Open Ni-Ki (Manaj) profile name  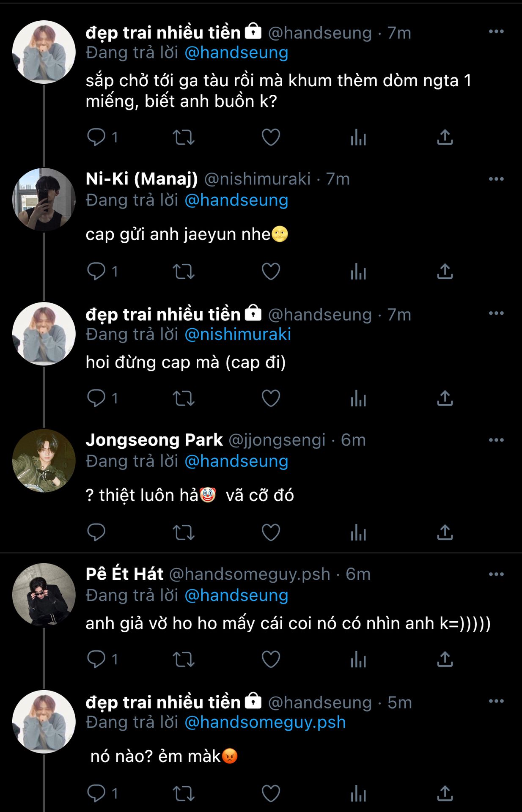pos(142,179)
